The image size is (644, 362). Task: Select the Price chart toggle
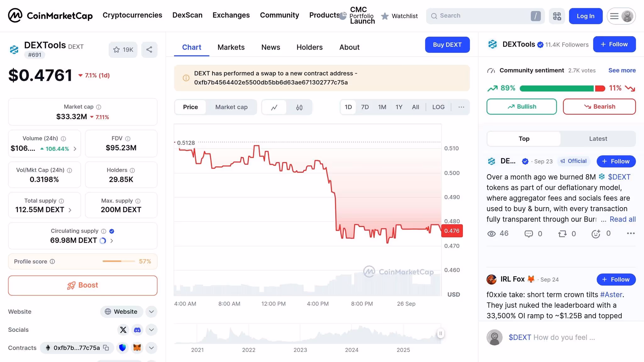[x=190, y=107]
